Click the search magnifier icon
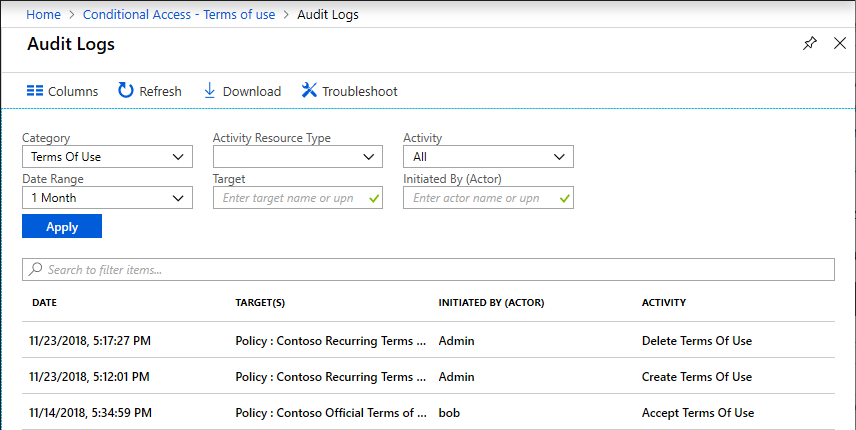Viewport: 856px width, 430px height. click(x=35, y=270)
